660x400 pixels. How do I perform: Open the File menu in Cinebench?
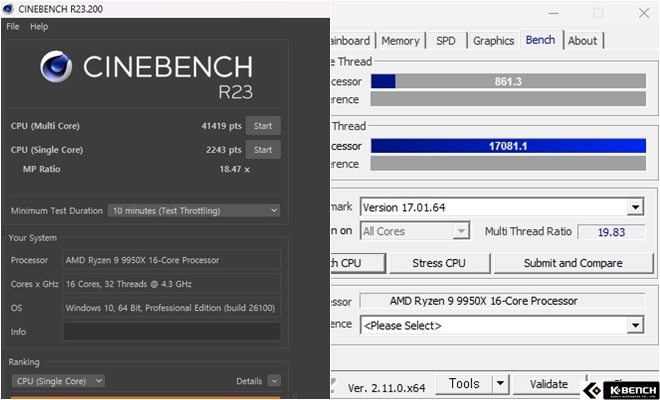13,27
